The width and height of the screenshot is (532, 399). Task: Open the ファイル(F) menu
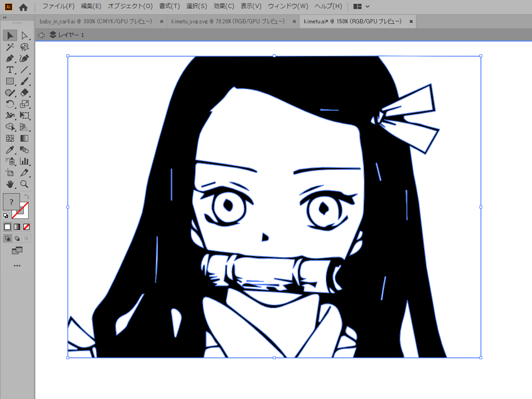58,6
